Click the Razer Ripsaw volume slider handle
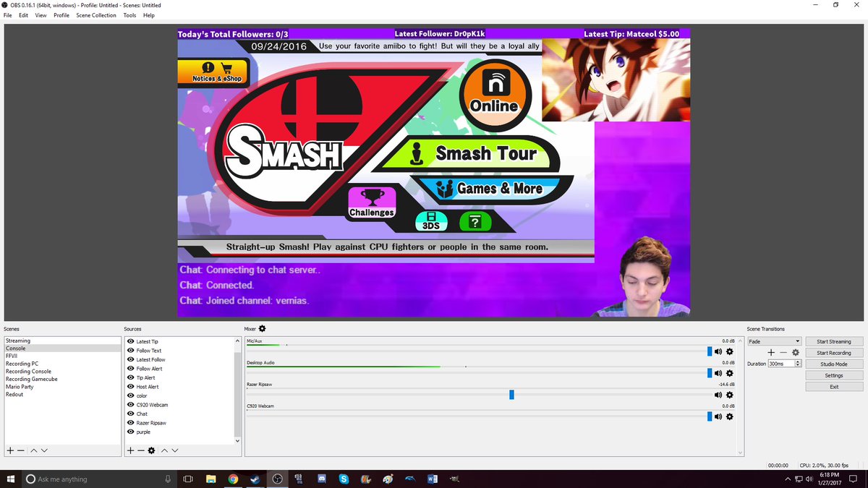This screenshot has height=488, width=868. pos(511,395)
